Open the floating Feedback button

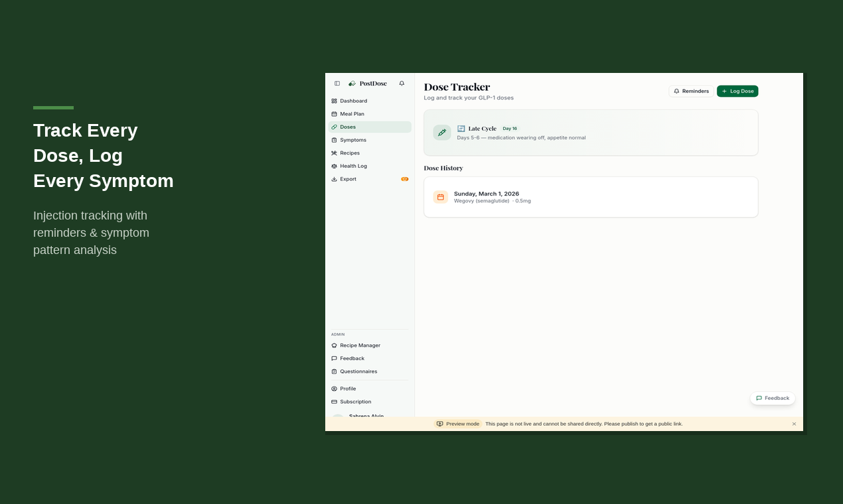pos(773,398)
